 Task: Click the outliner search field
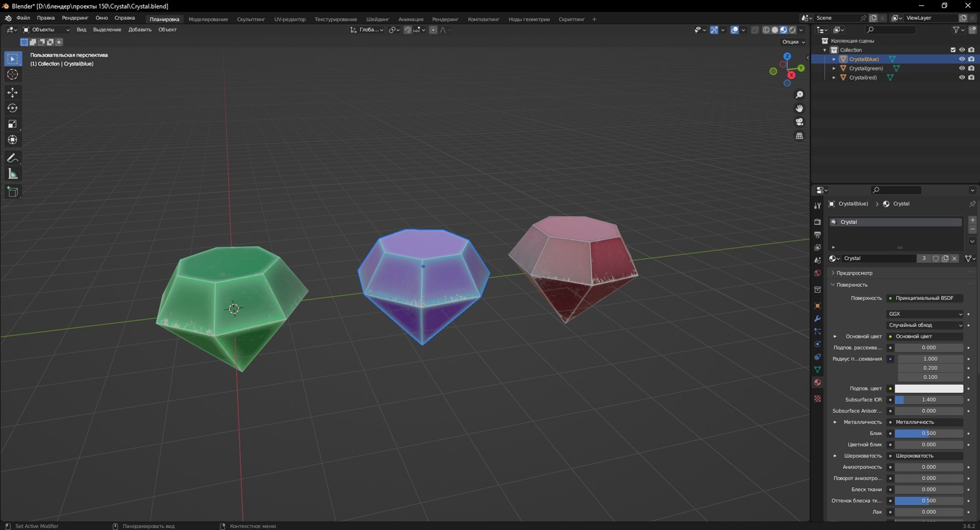point(891,30)
